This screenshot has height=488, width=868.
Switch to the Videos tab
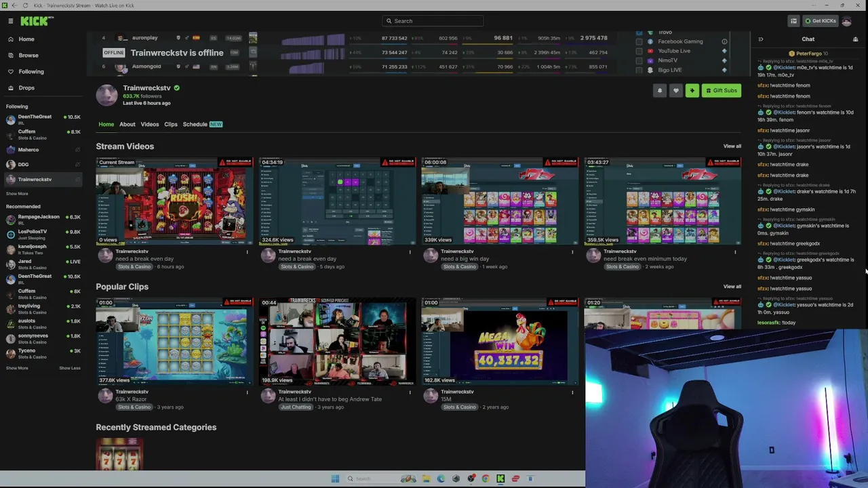tap(150, 125)
